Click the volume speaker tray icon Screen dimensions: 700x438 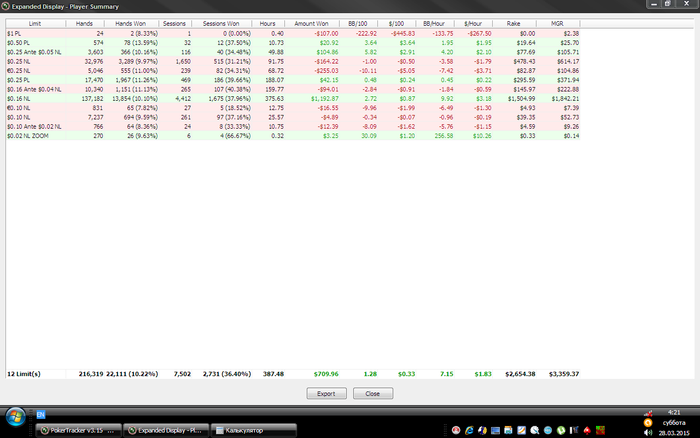648,432
